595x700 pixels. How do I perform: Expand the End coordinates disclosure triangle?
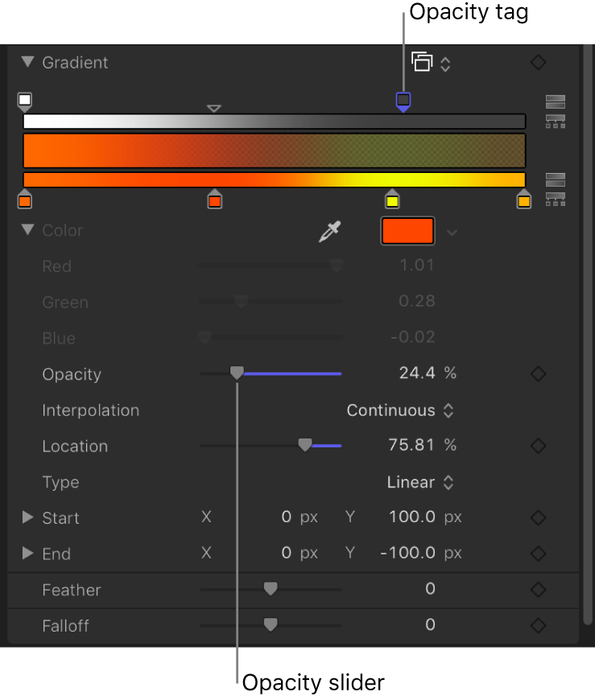point(28,554)
